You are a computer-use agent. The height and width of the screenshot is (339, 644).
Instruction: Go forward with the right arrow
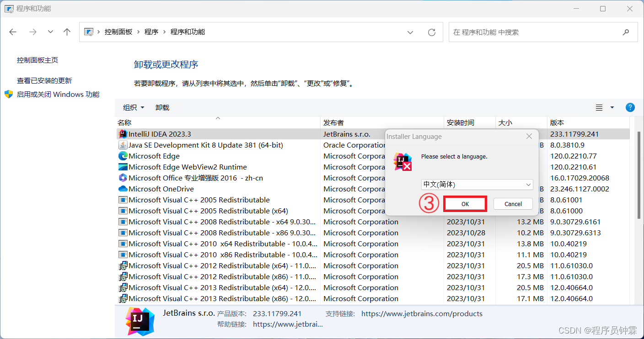tap(32, 32)
